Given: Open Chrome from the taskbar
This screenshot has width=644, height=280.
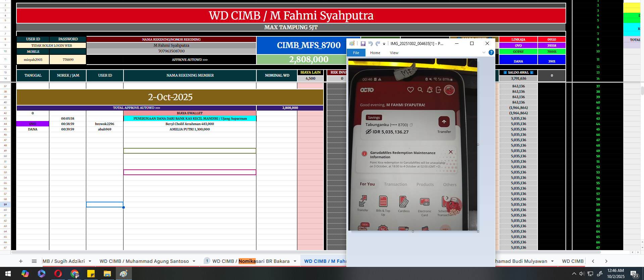Looking at the screenshot, I should point(75,274).
